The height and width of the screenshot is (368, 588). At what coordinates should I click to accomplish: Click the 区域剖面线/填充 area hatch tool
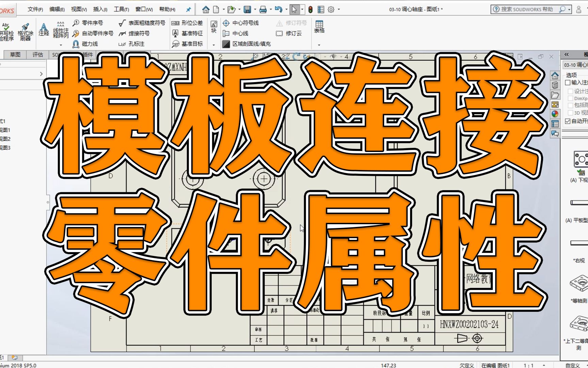click(248, 44)
